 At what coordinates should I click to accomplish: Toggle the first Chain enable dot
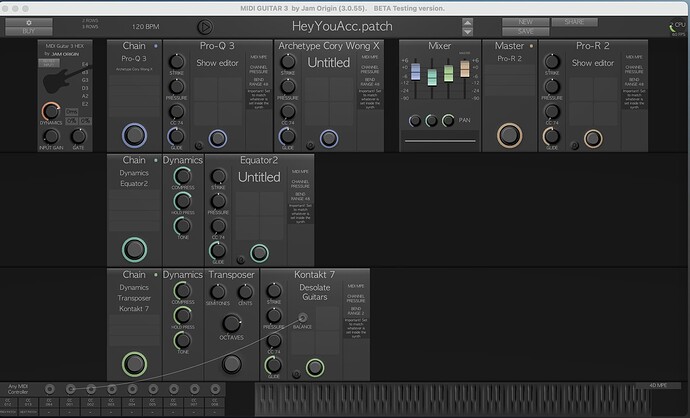pos(156,46)
